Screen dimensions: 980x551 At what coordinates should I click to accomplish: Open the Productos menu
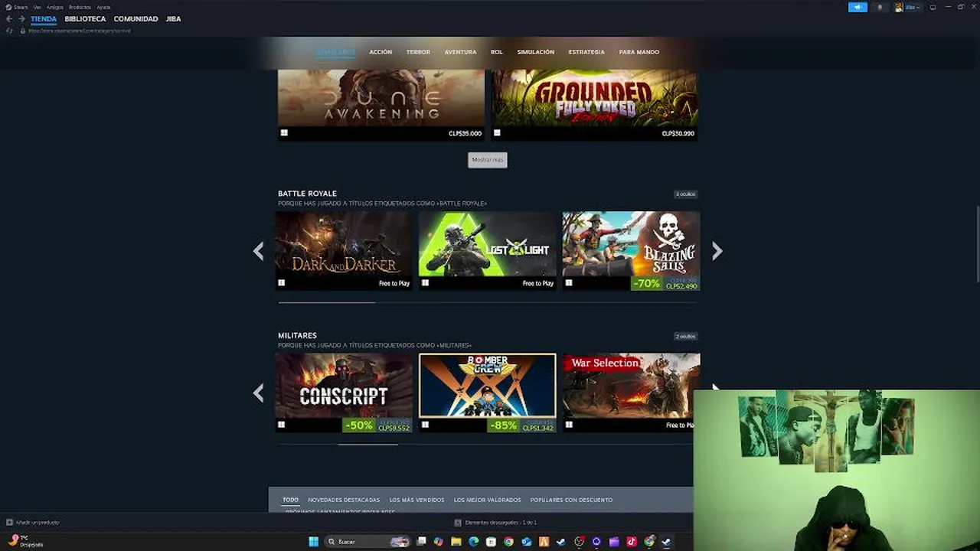click(80, 7)
